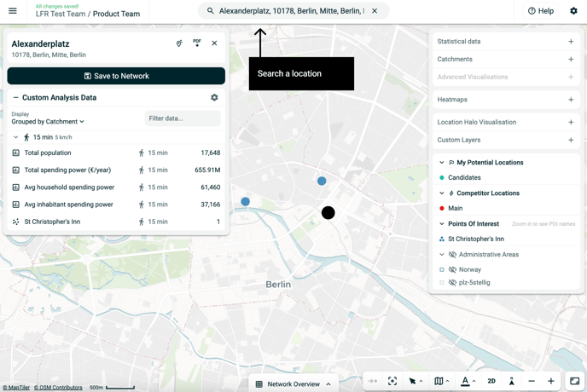Viewport: 587px width, 392px height.
Task: Select St Christopher's Inn layer in legend
Action: pyautogui.click(x=476, y=239)
